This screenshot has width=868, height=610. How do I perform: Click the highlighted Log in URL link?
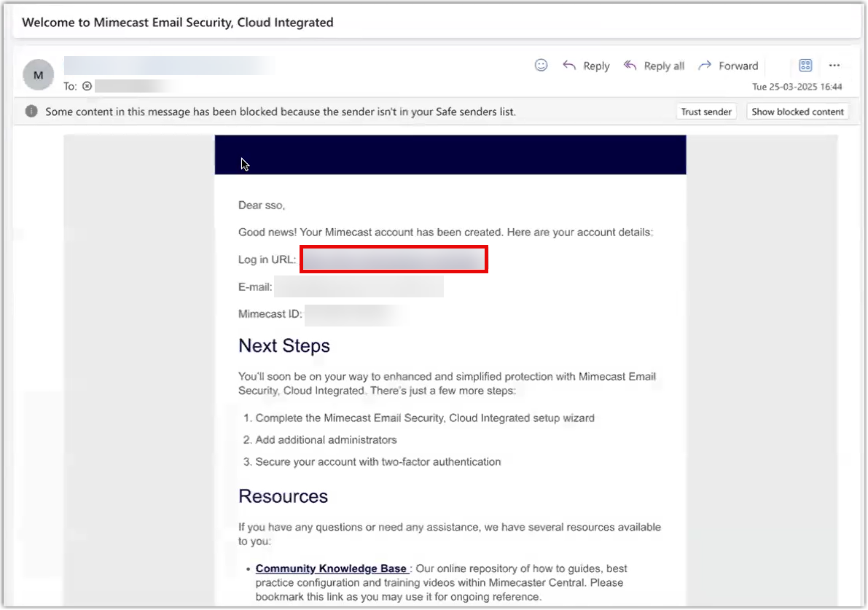click(x=394, y=260)
